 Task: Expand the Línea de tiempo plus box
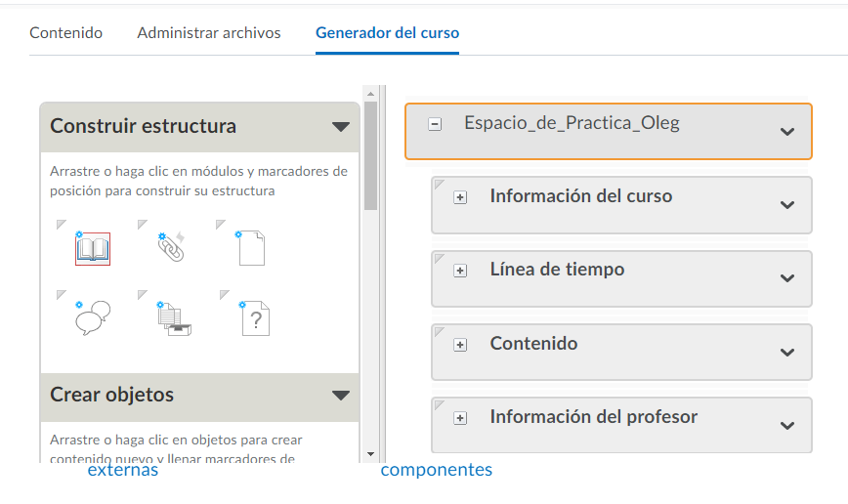point(460,271)
